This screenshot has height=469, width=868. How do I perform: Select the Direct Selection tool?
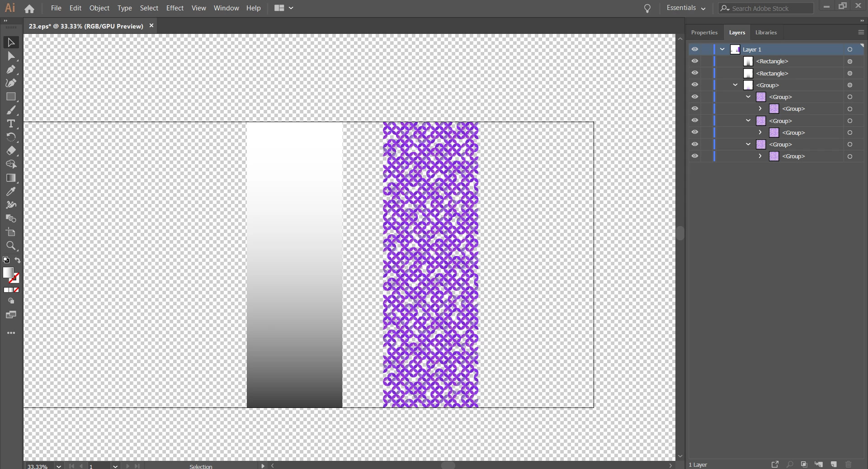pyautogui.click(x=11, y=56)
